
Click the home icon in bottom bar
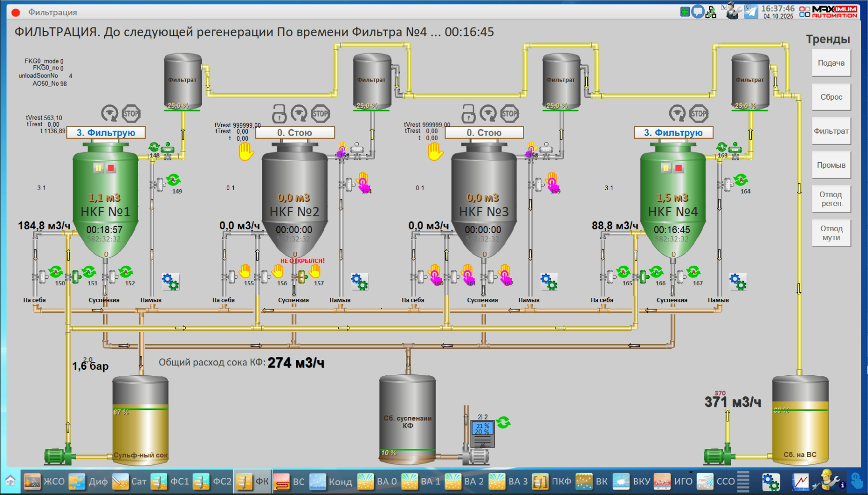coord(11,481)
